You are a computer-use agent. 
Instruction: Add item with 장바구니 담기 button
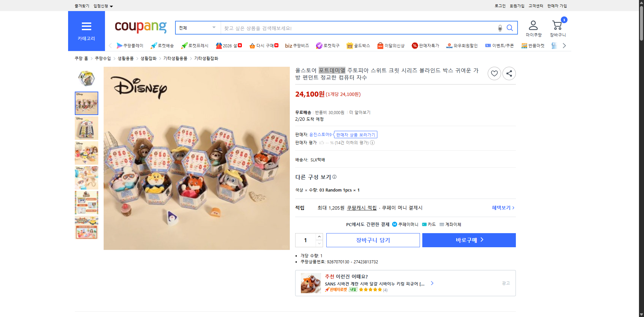pos(373,240)
